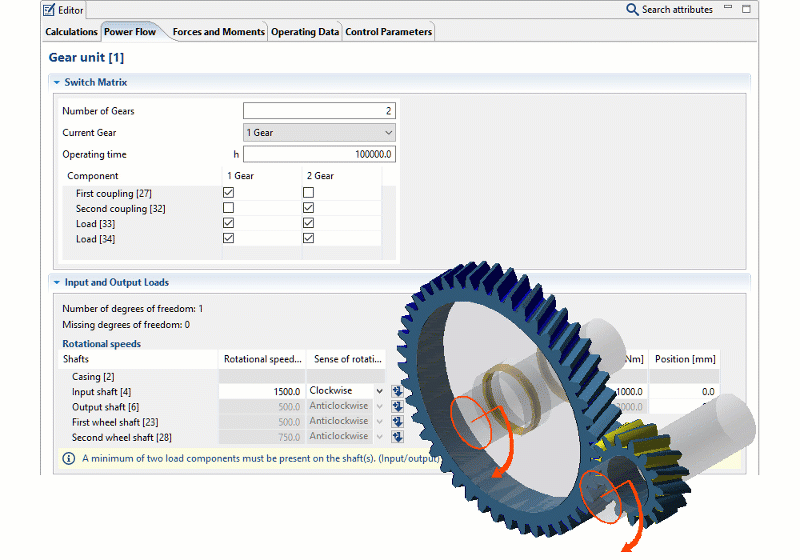Click the Load [33] component label

tap(95, 224)
